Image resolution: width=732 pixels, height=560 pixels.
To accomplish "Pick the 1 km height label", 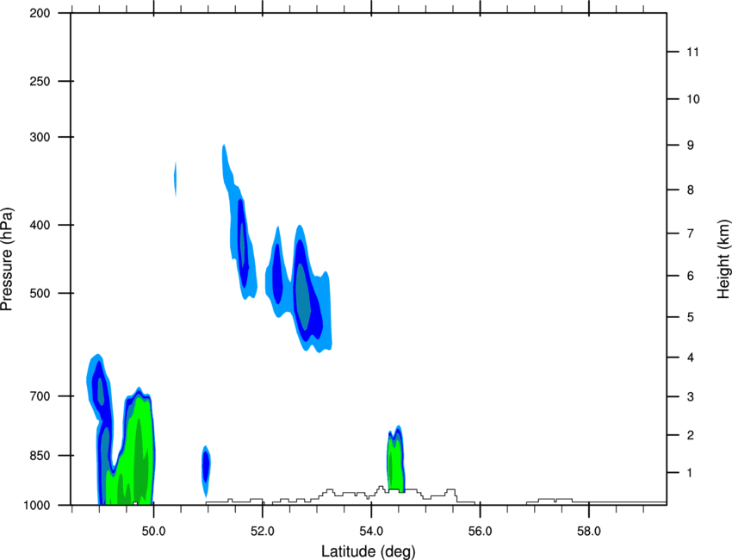I will [690, 473].
